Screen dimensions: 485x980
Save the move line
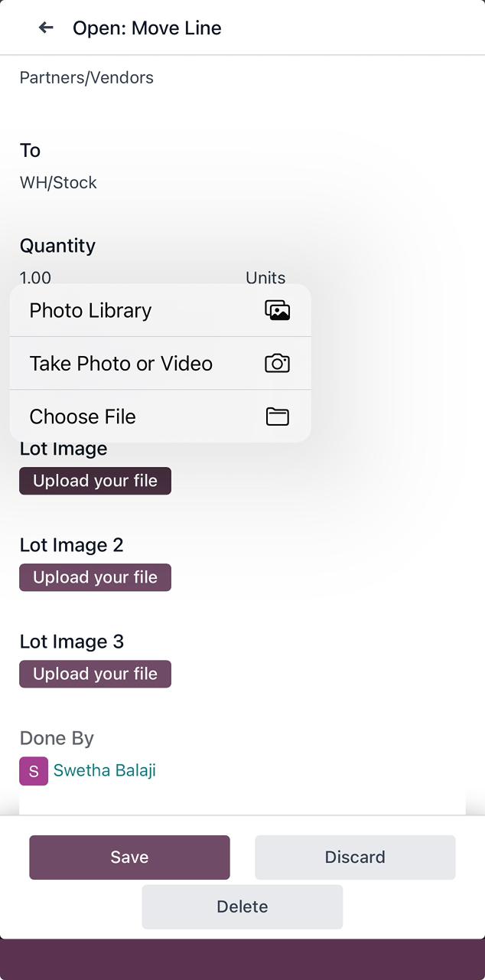tap(129, 857)
